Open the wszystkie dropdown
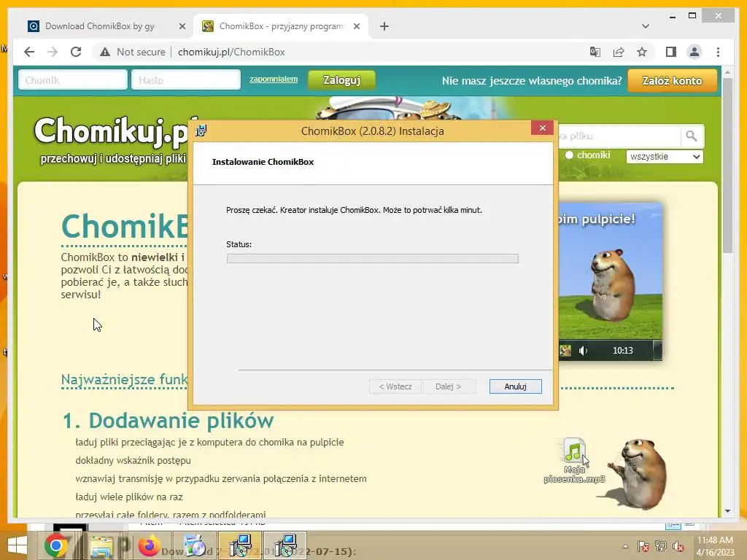This screenshot has height=560, width=747. tap(665, 157)
